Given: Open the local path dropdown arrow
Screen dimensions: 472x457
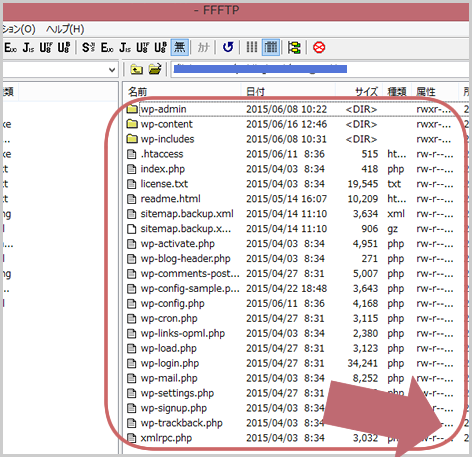Looking at the screenshot, I should (112, 70).
